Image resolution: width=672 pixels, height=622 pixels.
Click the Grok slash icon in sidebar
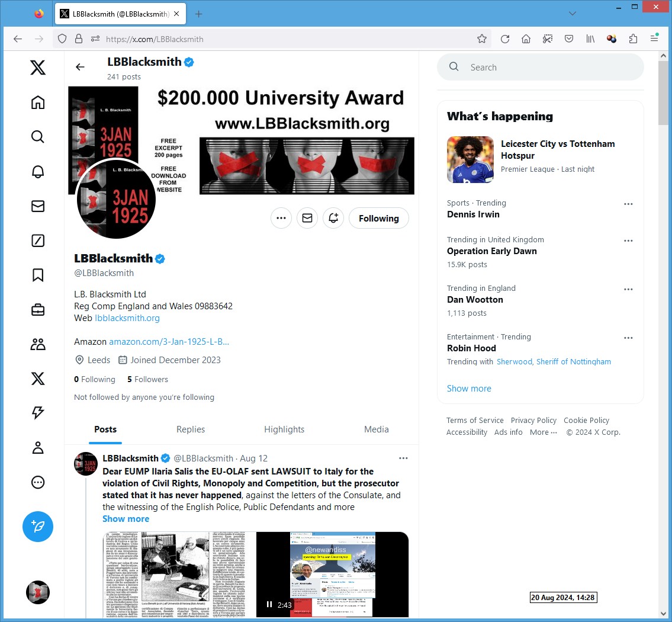(38, 241)
